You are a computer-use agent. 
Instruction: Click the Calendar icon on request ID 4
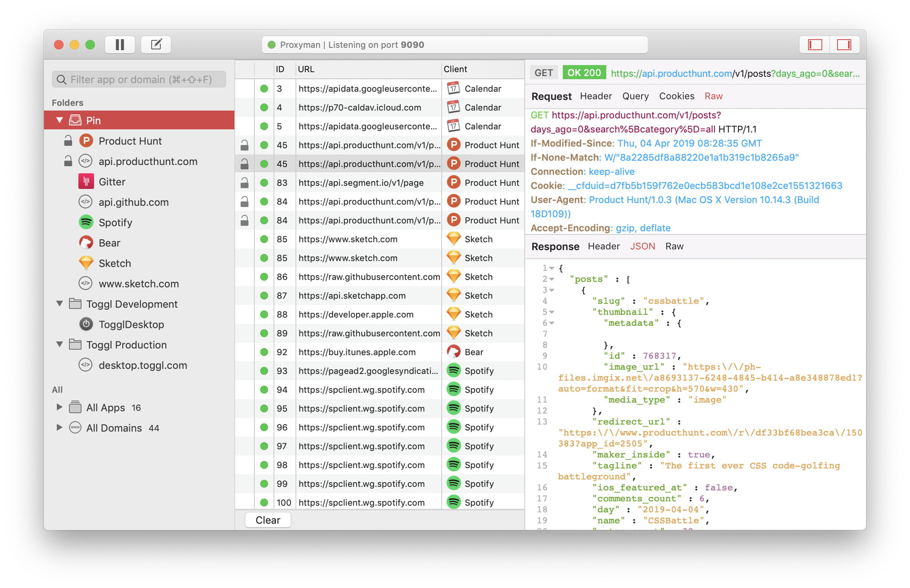(x=453, y=107)
